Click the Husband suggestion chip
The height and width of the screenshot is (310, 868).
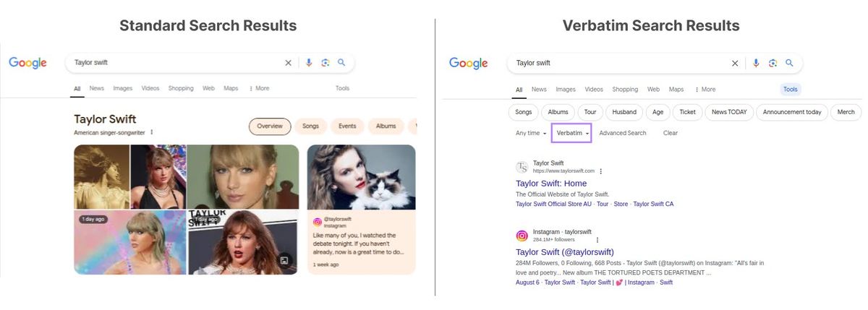(x=624, y=112)
